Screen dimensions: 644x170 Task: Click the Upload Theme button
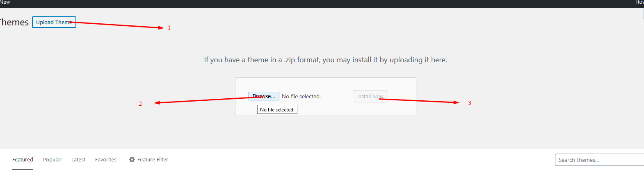(x=54, y=22)
